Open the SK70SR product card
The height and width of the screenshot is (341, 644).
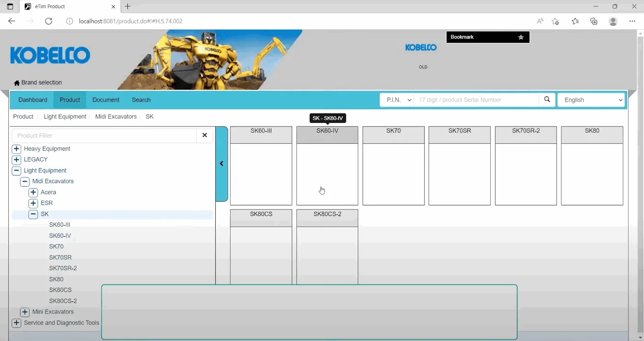click(460, 166)
